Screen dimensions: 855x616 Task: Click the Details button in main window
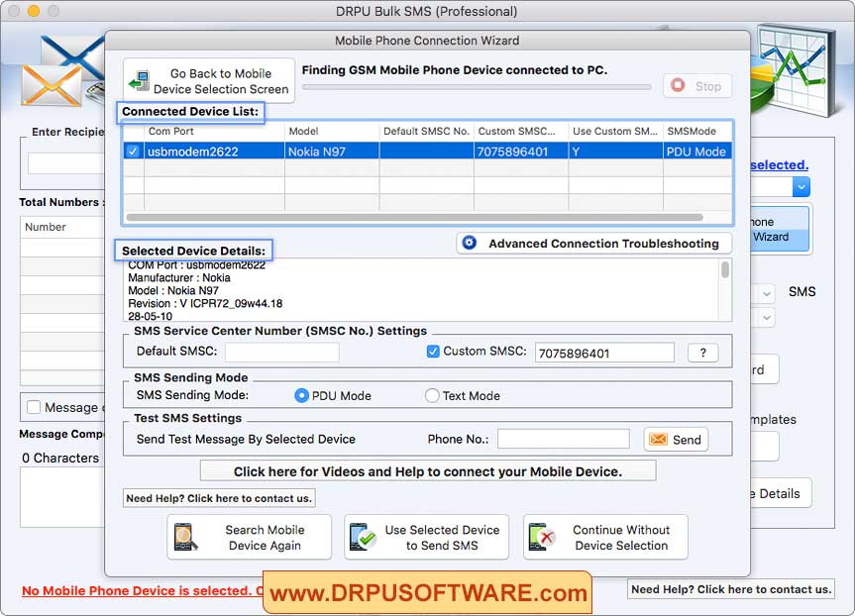780,493
